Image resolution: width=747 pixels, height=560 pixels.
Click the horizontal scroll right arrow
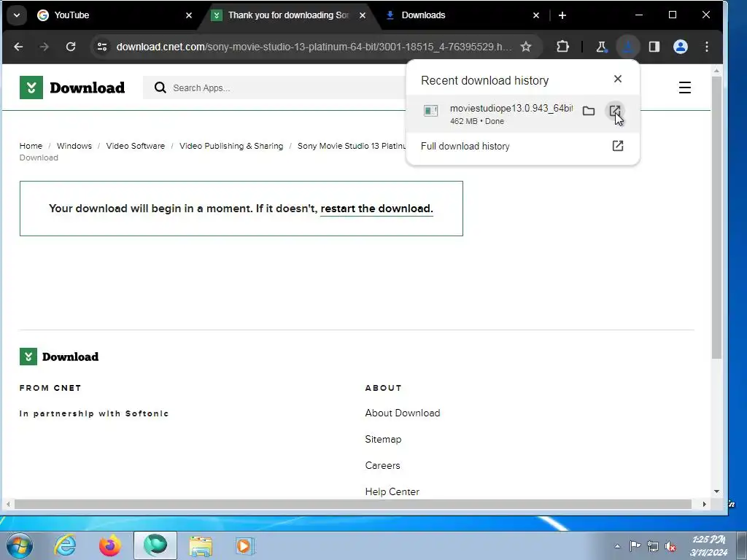click(704, 504)
